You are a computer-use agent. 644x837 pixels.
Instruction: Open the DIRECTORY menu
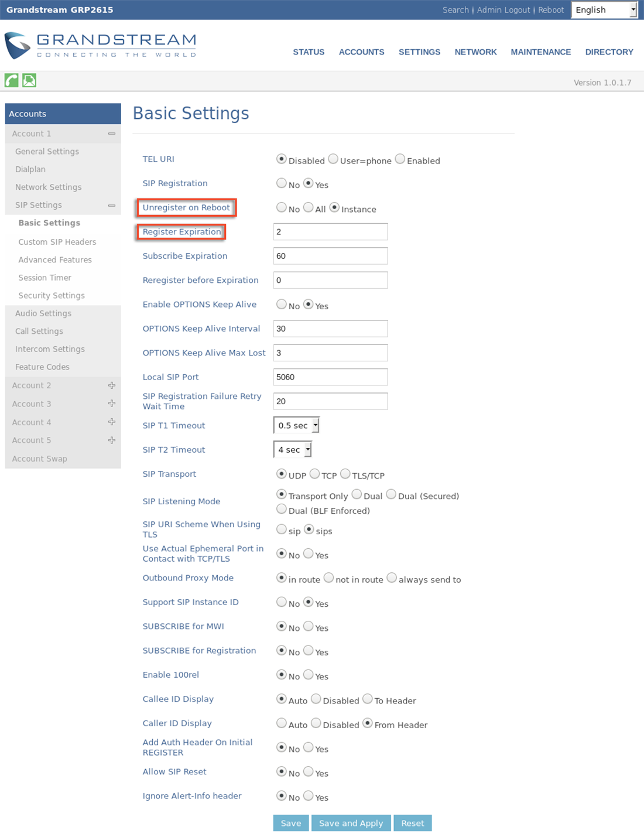tap(609, 52)
